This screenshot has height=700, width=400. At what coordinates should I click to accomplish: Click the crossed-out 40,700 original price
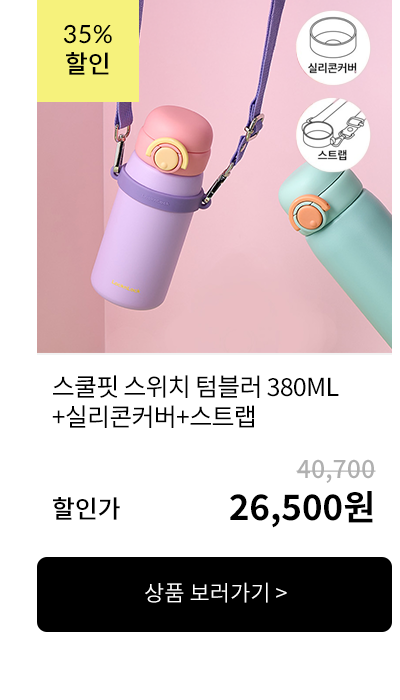pos(336,469)
